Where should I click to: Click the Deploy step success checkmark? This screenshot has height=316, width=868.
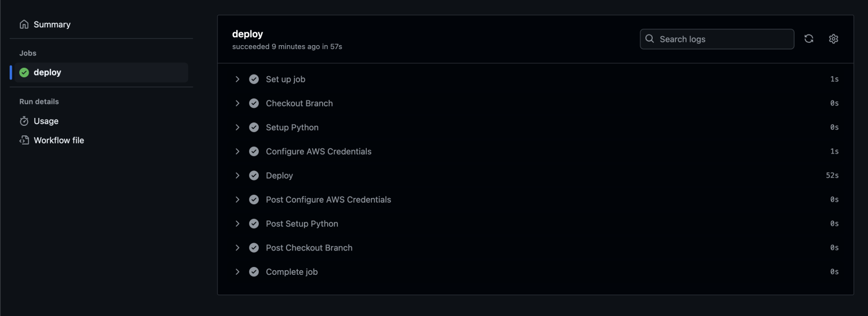click(254, 175)
